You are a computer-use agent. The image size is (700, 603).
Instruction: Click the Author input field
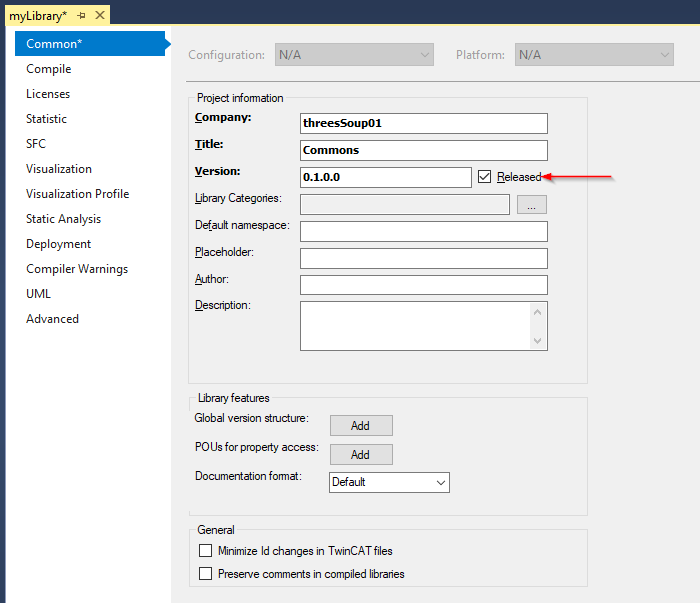point(424,285)
